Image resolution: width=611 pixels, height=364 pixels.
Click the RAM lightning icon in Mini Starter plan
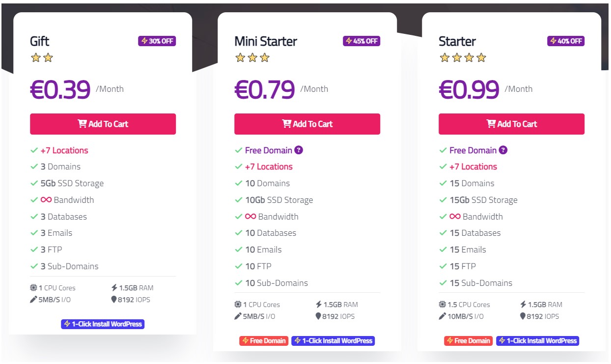click(x=319, y=305)
